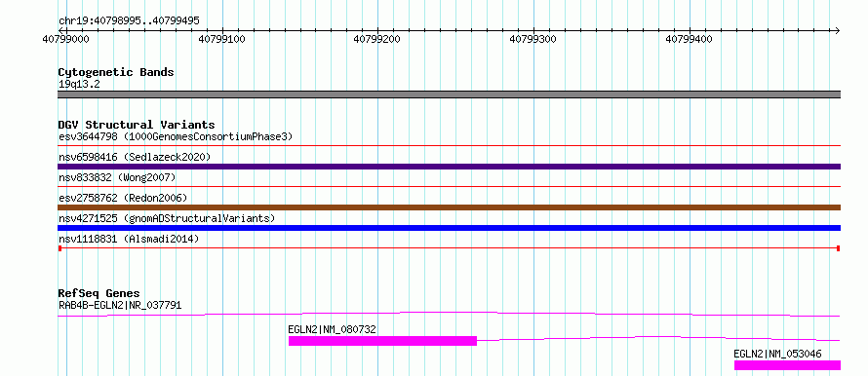This screenshot has width=868, height=376.
Task: Click the blue nsv4271525 variant bar
Action: point(449,228)
